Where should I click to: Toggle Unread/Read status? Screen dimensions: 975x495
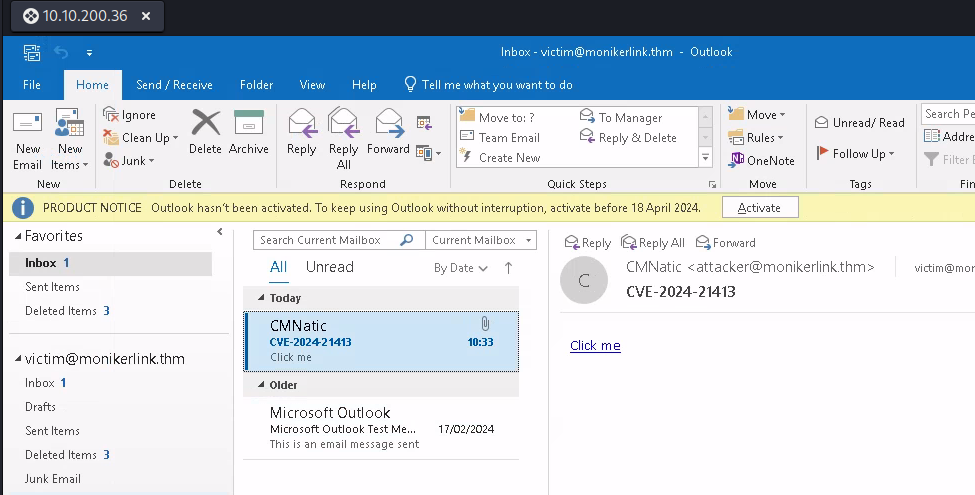pyautogui.click(x=860, y=123)
